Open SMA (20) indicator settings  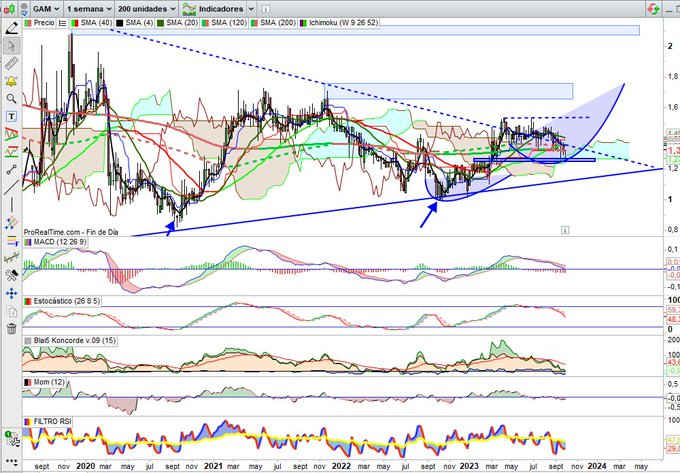click(182, 23)
